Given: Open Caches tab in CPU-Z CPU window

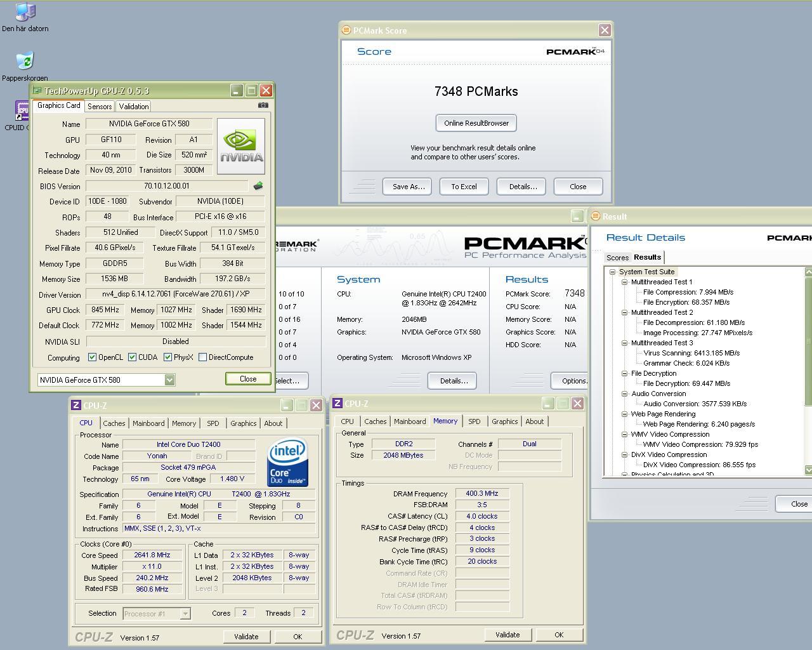Looking at the screenshot, I should (114, 423).
